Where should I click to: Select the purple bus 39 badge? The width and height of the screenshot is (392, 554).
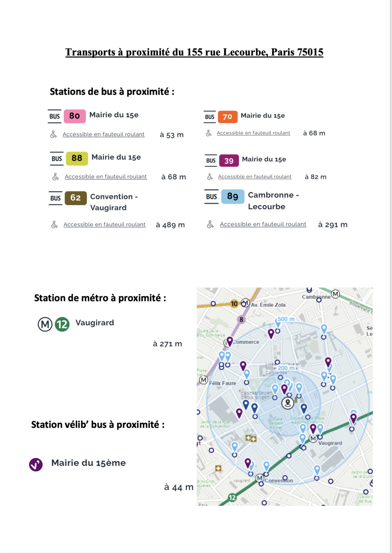pos(229,161)
